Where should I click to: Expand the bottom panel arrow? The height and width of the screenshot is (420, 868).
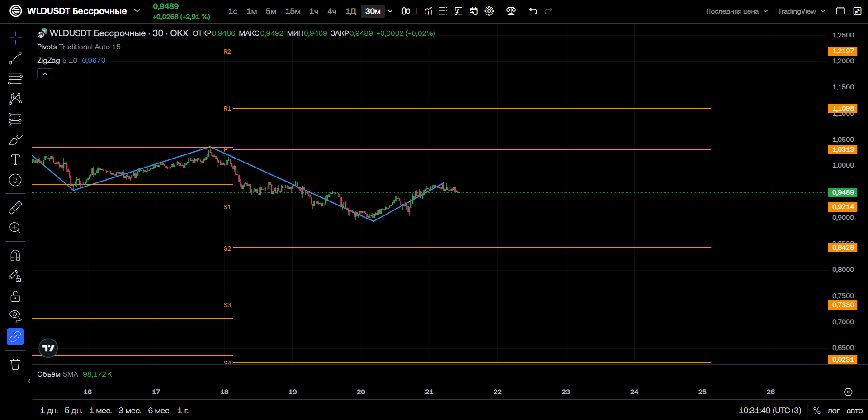coord(29,381)
